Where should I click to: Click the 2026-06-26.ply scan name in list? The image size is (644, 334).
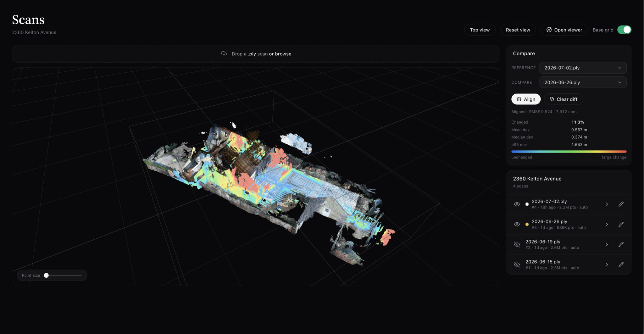pyautogui.click(x=549, y=221)
